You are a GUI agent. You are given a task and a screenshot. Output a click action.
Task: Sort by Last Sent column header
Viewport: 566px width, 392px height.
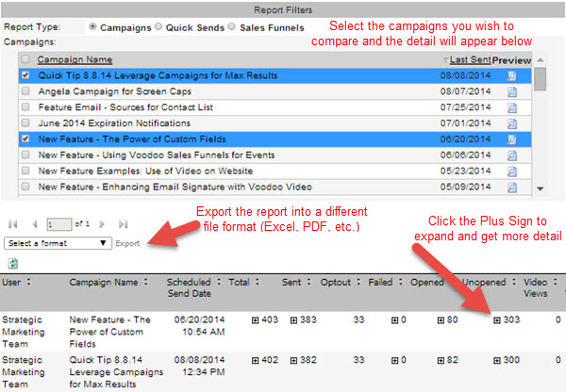tap(465, 59)
